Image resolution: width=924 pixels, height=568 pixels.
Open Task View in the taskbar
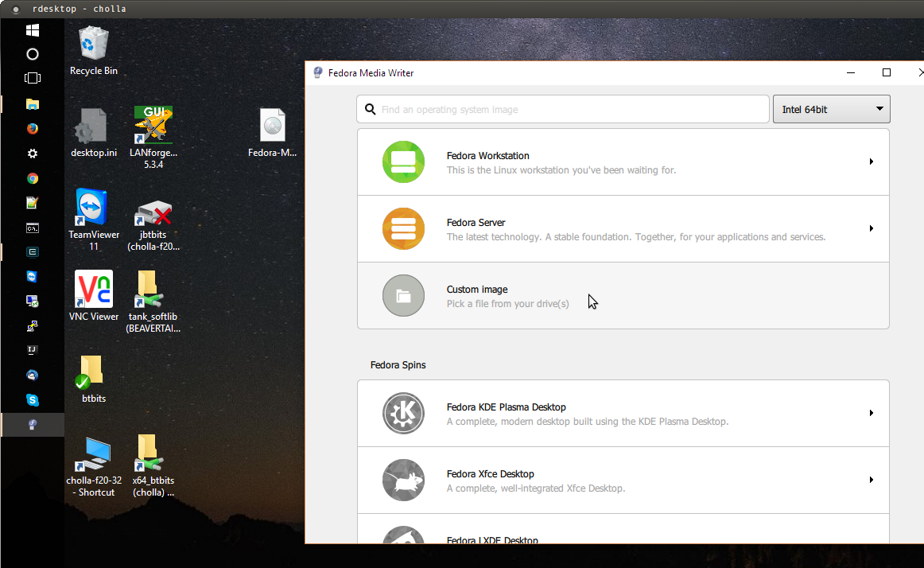click(x=33, y=78)
